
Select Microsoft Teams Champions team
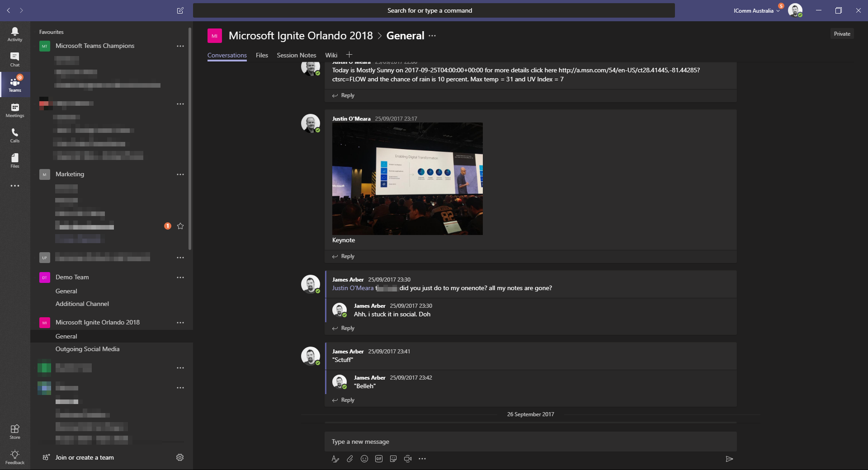[x=95, y=46]
